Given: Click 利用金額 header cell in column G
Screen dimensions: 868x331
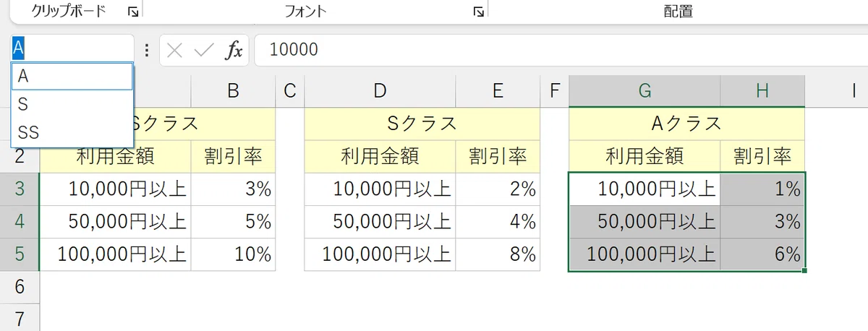Looking at the screenshot, I should (644, 156).
